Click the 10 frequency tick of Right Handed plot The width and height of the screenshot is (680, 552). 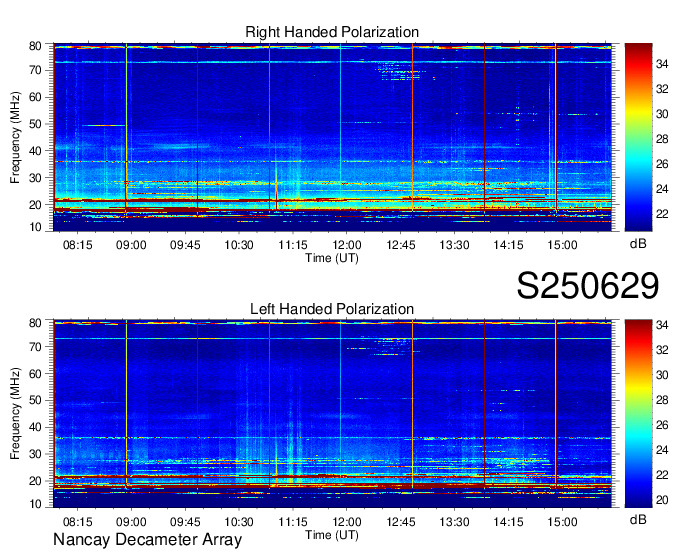(x=35, y=227)
